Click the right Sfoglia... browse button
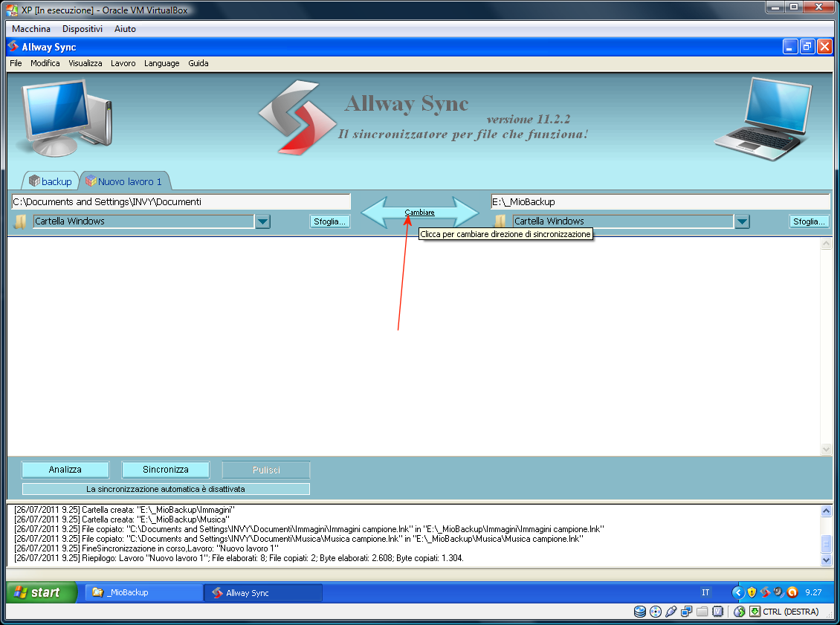840x625 pixels. tap(809, 221)
